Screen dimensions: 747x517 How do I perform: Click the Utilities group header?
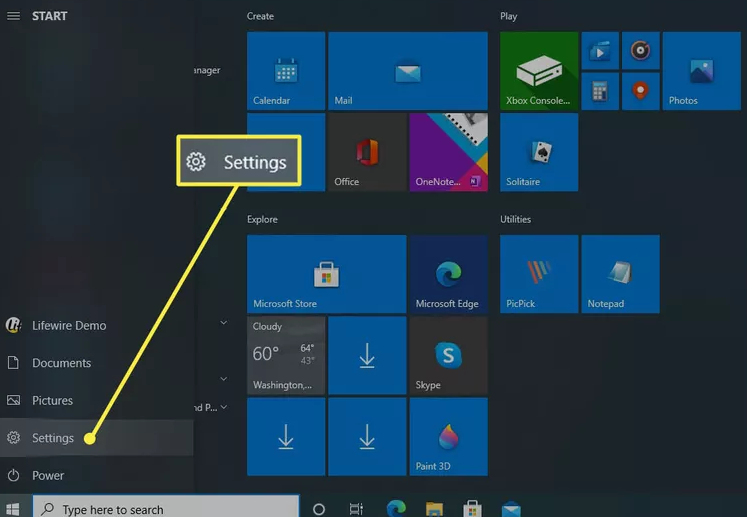[x=515, y=219]
